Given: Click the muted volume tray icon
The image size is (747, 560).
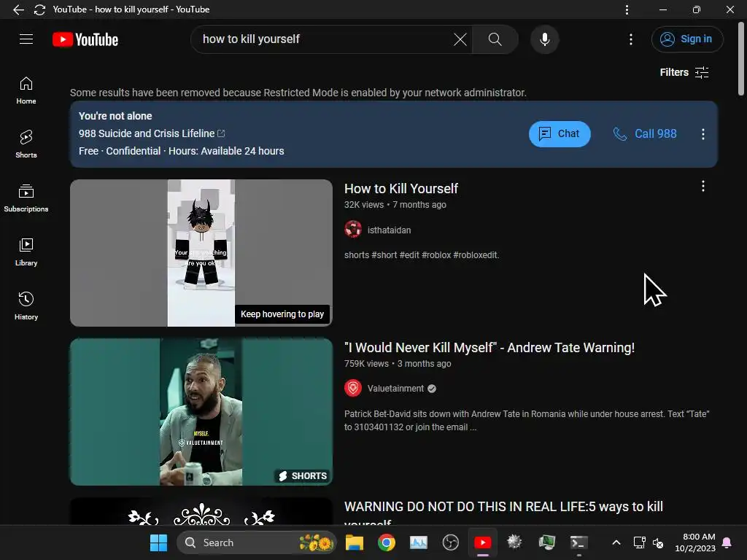Looking at the screenshot, I should pos(658,542).
